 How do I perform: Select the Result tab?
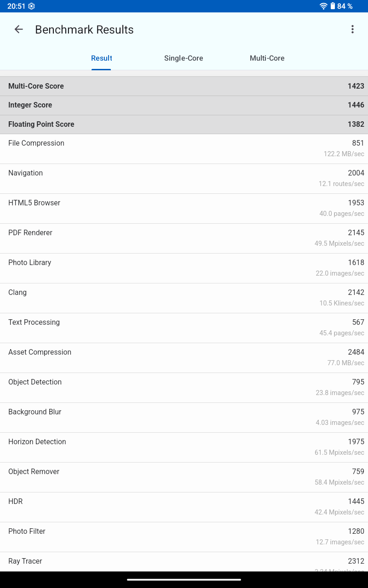click(101, 58)
